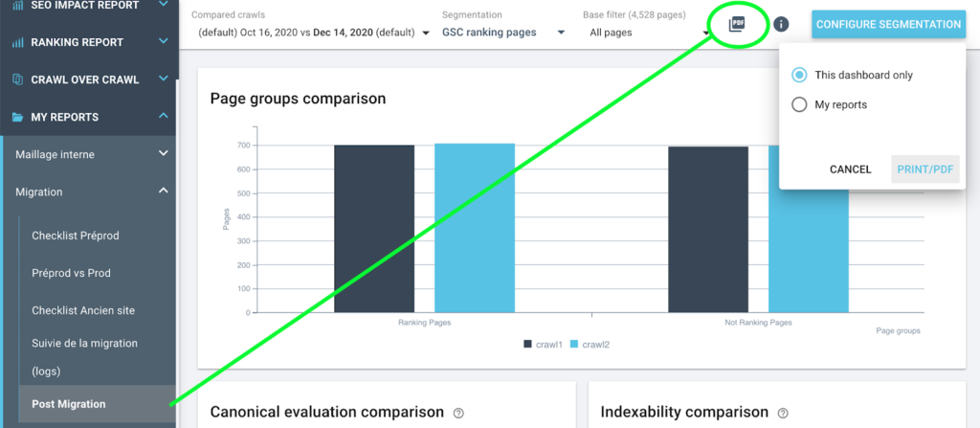Open the info icon next to PDF

[x=782, y=24]
